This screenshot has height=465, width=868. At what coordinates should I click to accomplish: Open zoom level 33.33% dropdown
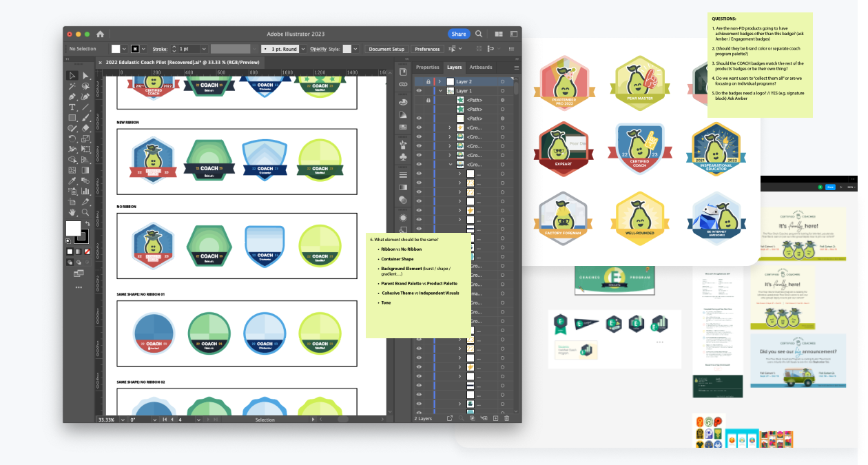click(123, 420)
